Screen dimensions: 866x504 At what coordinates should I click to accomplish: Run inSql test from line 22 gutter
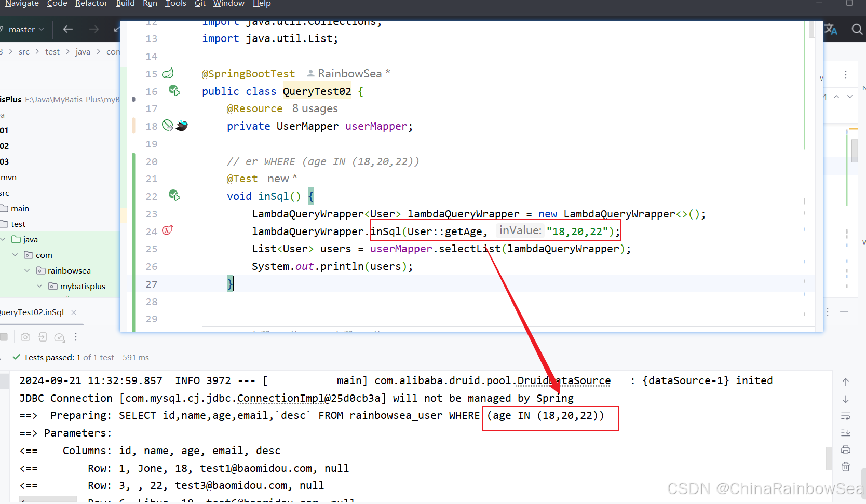point(174,195)
